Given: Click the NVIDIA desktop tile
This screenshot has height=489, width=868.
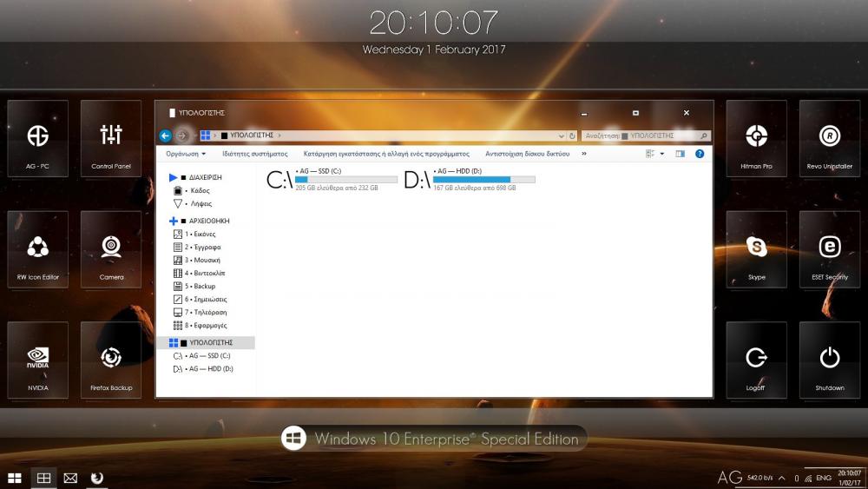Looking at the screenshot, I should 37,360.
